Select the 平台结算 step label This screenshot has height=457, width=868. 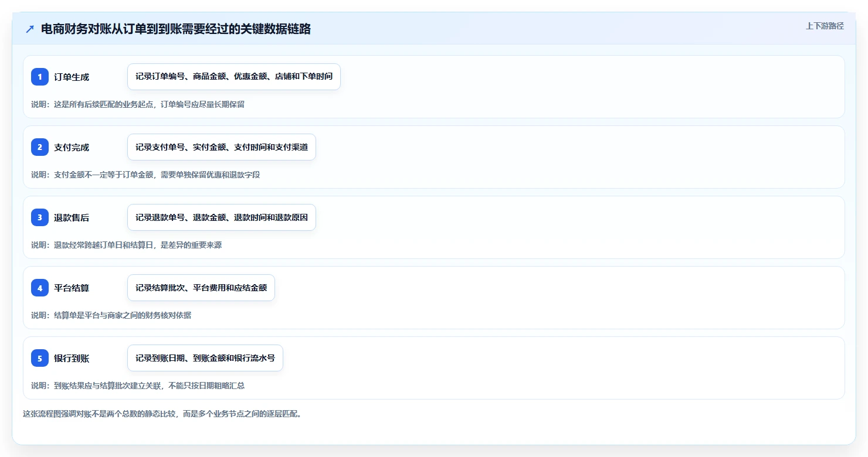(72, 288)
